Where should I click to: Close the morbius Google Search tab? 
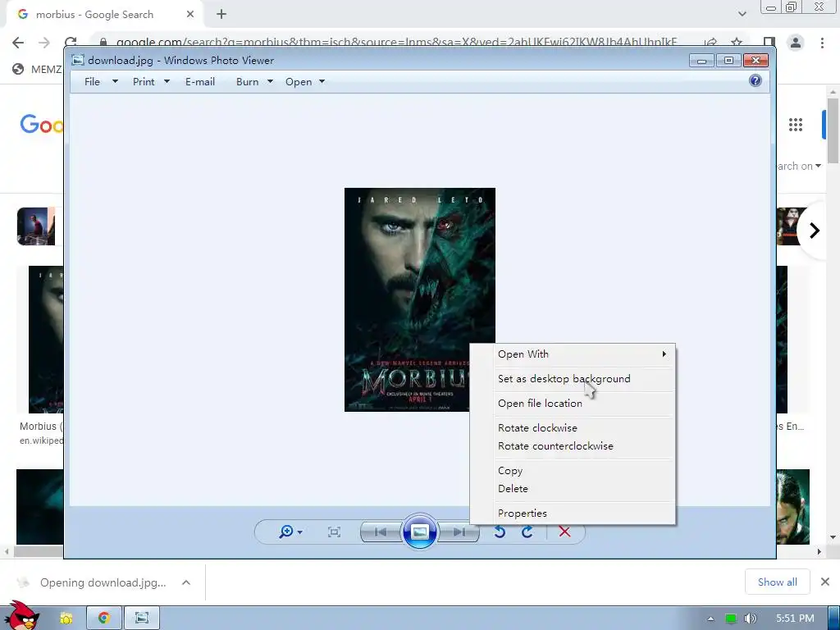pos(190,15)
